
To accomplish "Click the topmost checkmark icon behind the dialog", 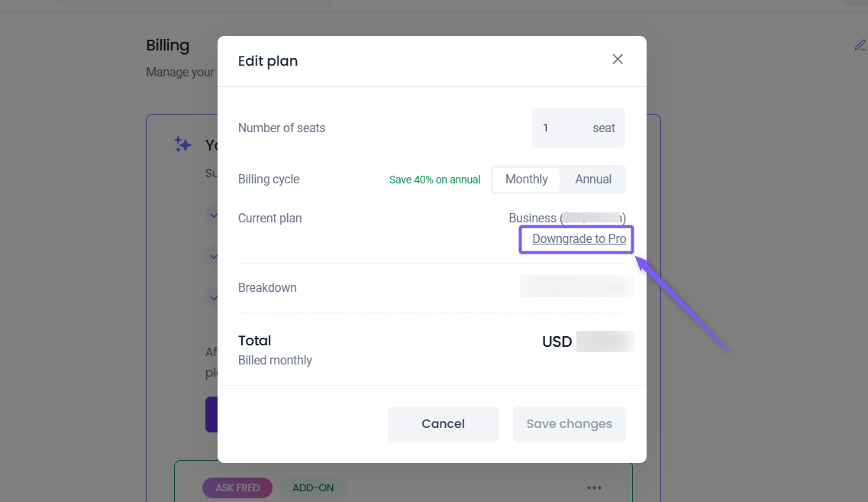I will [212, 215].
